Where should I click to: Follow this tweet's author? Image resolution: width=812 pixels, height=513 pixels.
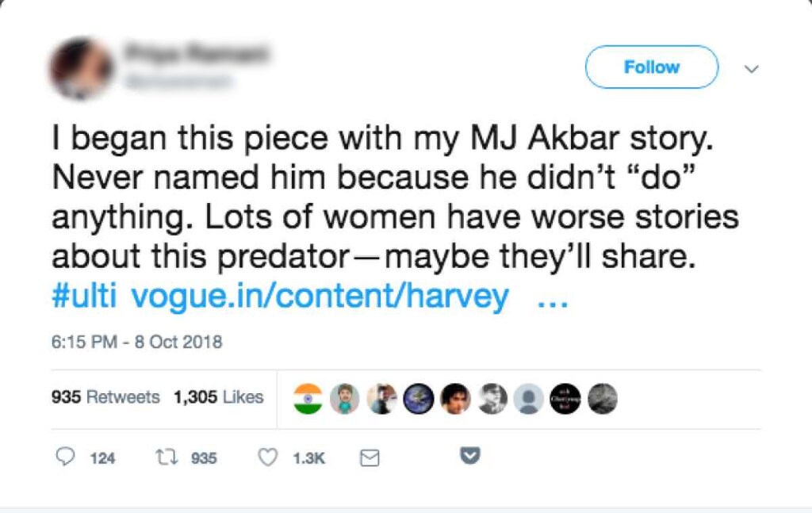[x=651, y=67]
